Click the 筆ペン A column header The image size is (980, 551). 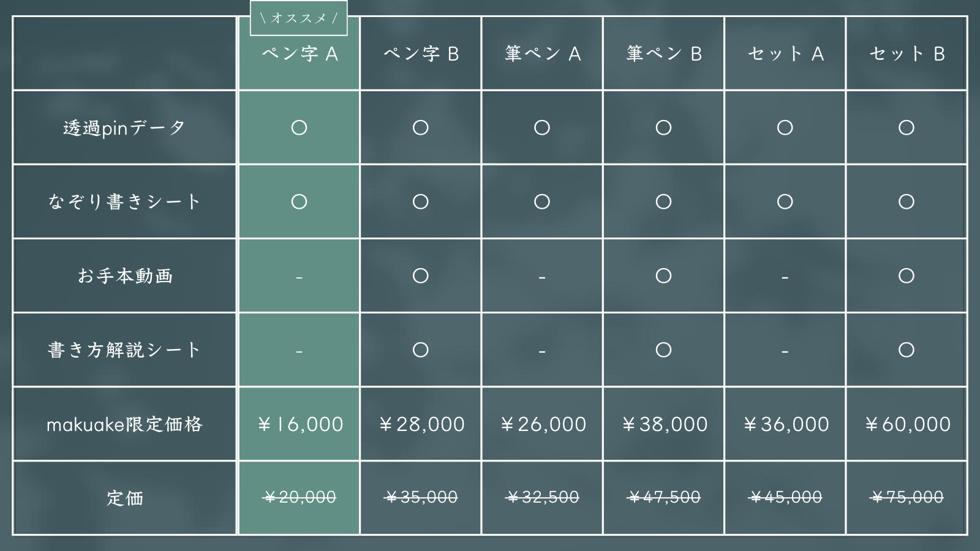click(542, 54)
